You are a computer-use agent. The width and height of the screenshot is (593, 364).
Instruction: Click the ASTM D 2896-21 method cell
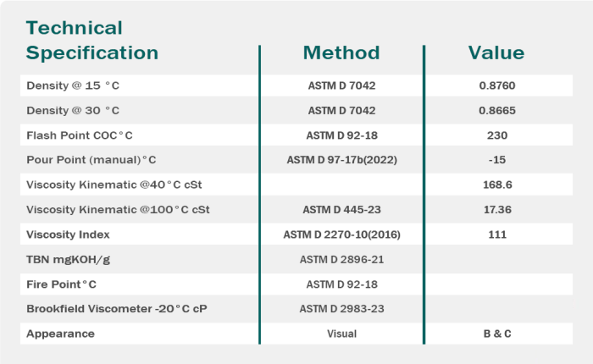point(341,260)
